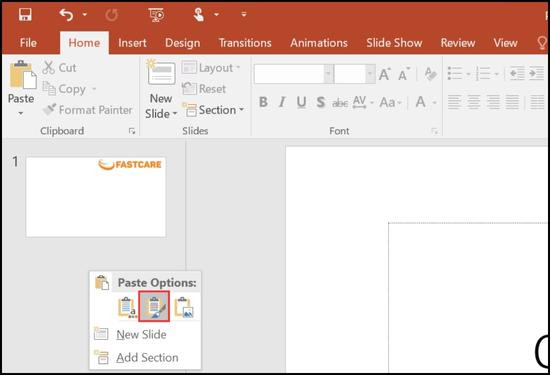Open the Layout dropdown
This screenshot has height=375, width=550.
point(211,68)
